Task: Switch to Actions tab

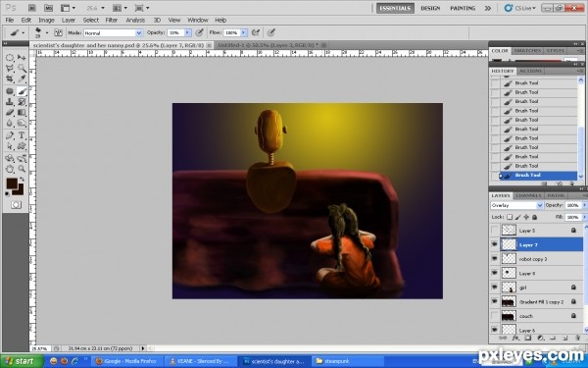Action: [x=530, y=71]
